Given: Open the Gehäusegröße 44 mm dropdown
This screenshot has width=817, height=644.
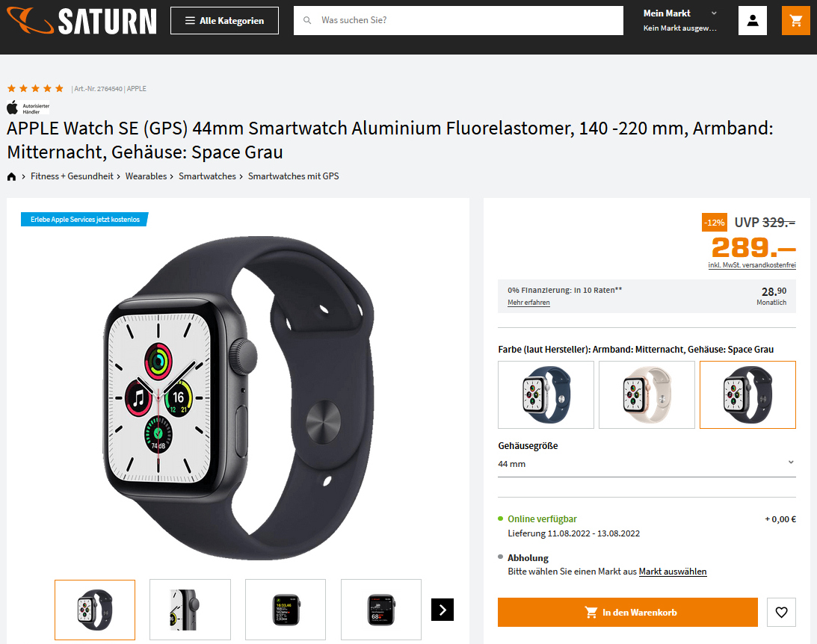Looking at the screenshot, I should (647, 464).
